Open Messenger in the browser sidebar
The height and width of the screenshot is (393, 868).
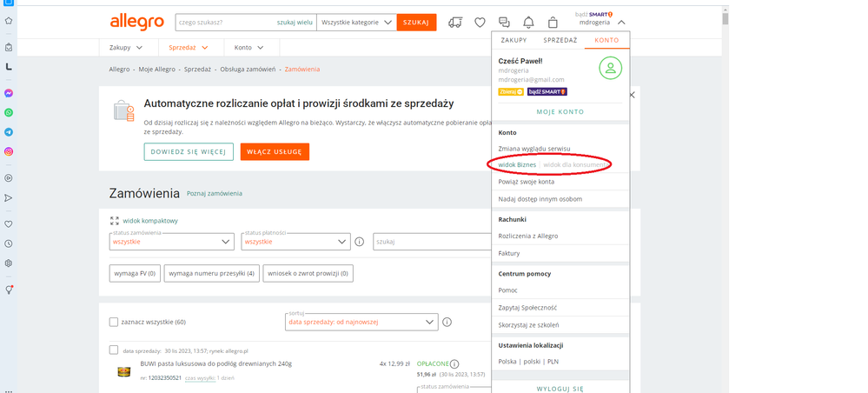pyautogui.click(x=9, y=93)
